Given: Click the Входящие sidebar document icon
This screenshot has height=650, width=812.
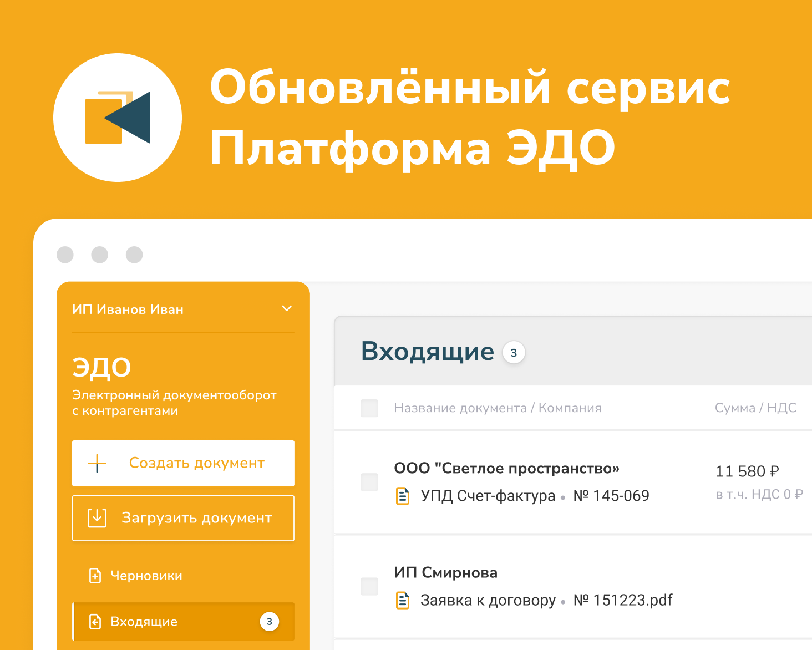Looking at the screenshot, I should pos(95,622).
